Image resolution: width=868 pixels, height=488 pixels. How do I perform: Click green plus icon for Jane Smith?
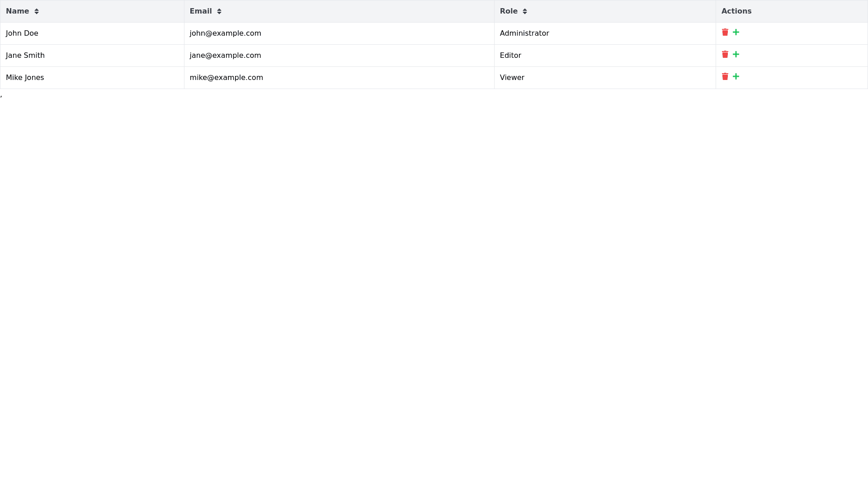point(736,54)
